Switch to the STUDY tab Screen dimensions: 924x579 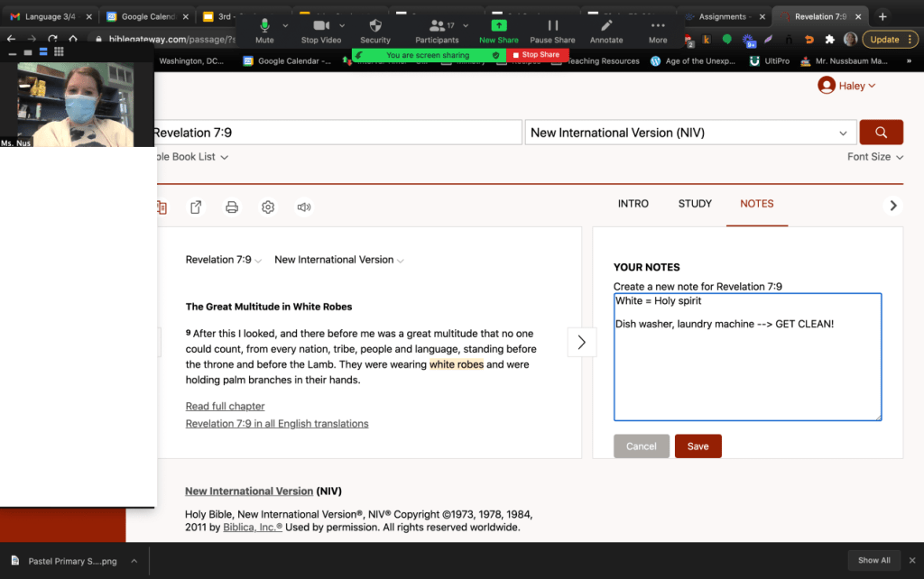(695, 204)
